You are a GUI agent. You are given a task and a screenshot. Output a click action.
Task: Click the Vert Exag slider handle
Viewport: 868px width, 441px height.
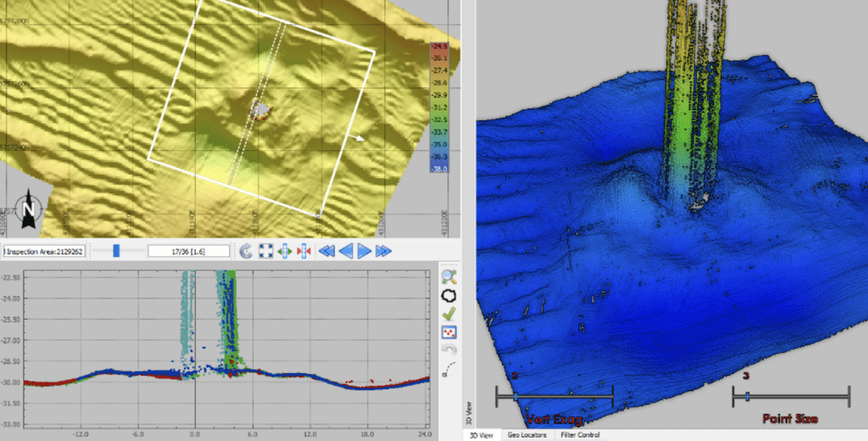point(515,396)
